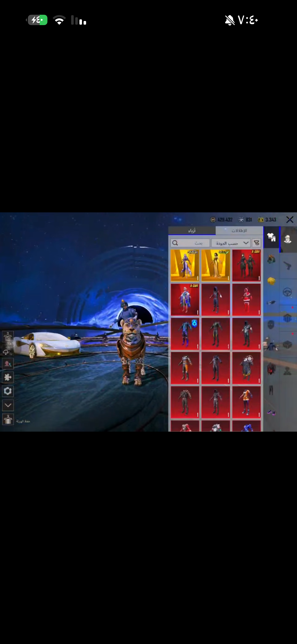Image resolution: width=297 pixels, height=644 pixels.
Task: Pick the dark pants slot icon
Action: [271, 390]
